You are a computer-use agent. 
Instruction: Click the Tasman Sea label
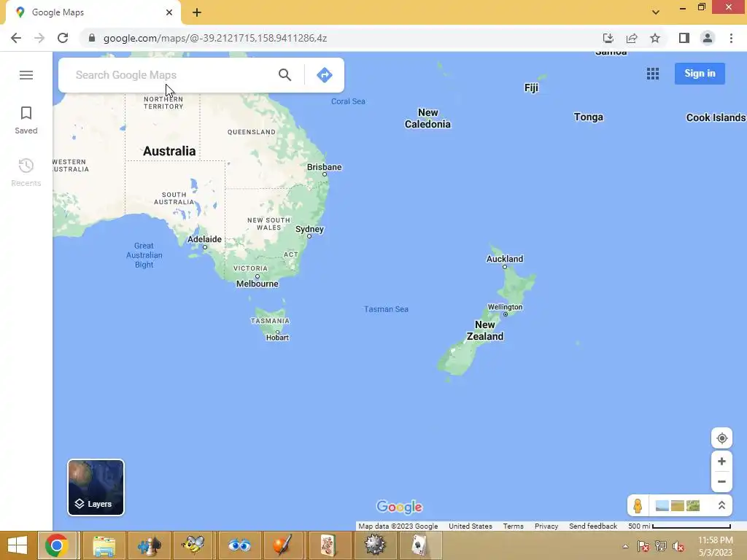tap(386, 309)
